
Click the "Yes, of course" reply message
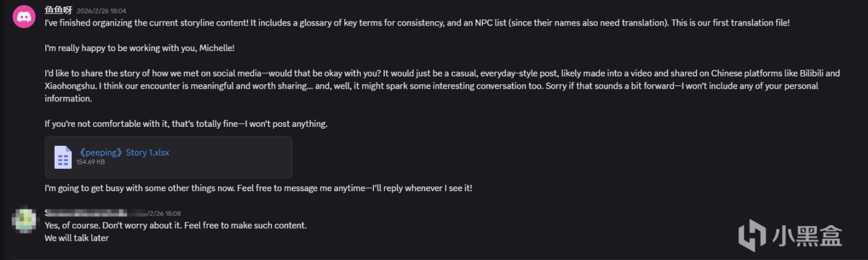(x=175, y=226)
